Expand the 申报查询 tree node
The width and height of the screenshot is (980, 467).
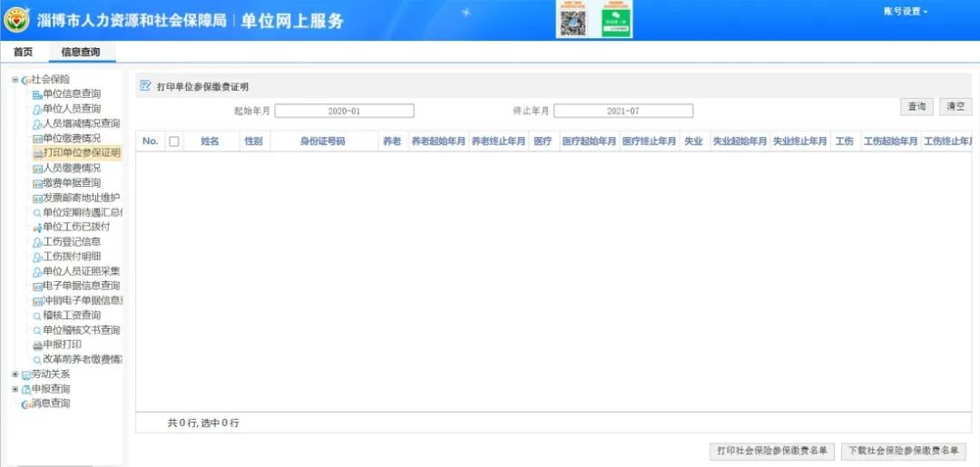[x=15, y=389]
